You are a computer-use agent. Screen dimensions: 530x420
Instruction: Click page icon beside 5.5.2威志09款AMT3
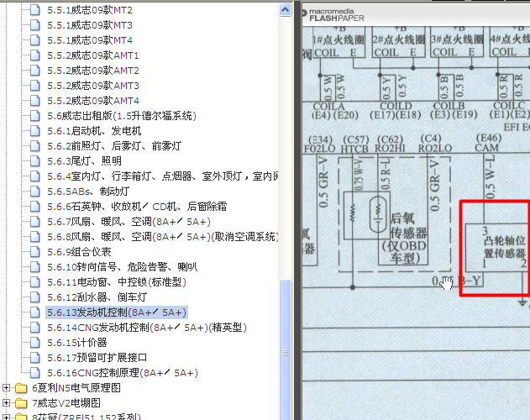34,86
